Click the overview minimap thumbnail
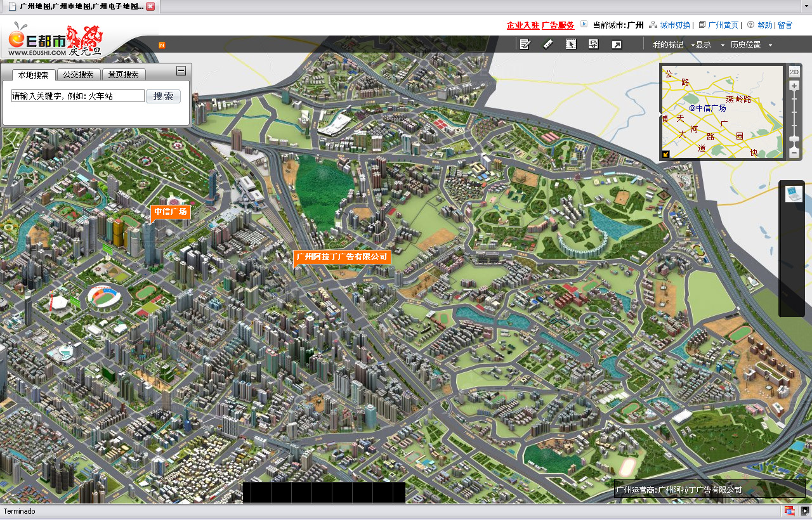Screen dimensions: 812x520 pos(723,112)
